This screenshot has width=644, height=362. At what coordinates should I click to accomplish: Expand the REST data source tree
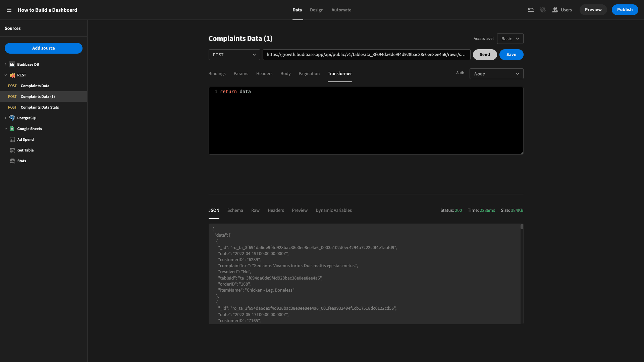click(5, 75)
